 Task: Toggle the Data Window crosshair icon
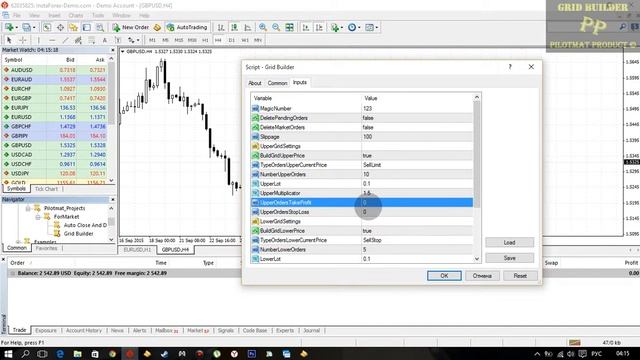(x=60, y=27)
